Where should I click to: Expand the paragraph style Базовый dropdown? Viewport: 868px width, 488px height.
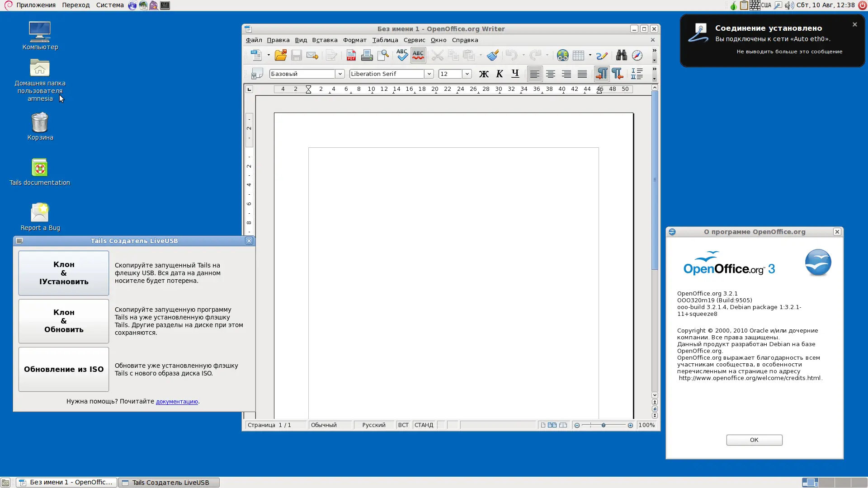[340, 74]
